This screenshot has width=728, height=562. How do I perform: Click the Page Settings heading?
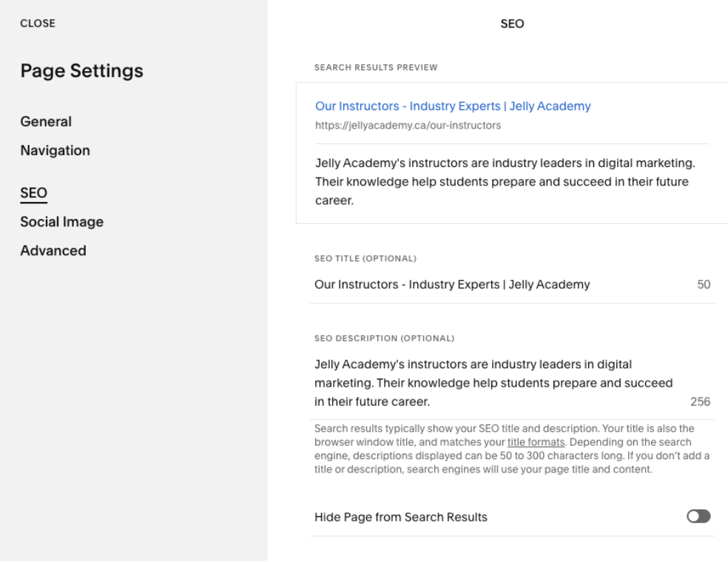pos(81,70)
